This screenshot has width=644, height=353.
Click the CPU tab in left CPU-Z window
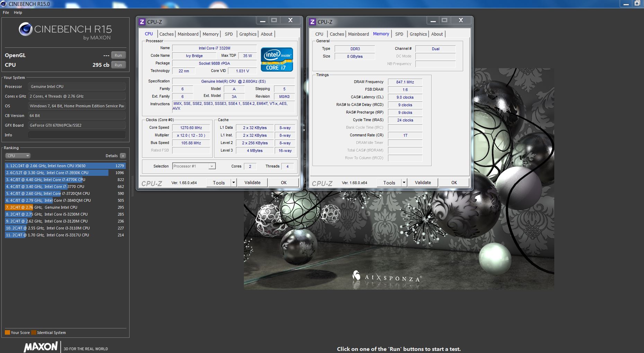149,34
